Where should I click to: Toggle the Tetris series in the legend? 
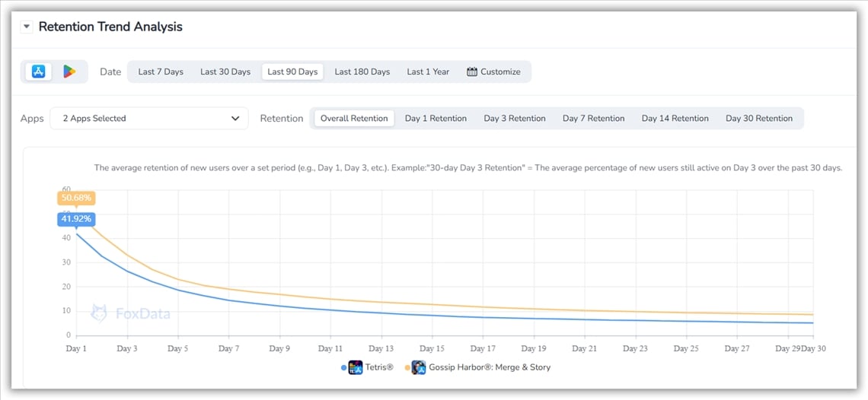pos(379,367)
